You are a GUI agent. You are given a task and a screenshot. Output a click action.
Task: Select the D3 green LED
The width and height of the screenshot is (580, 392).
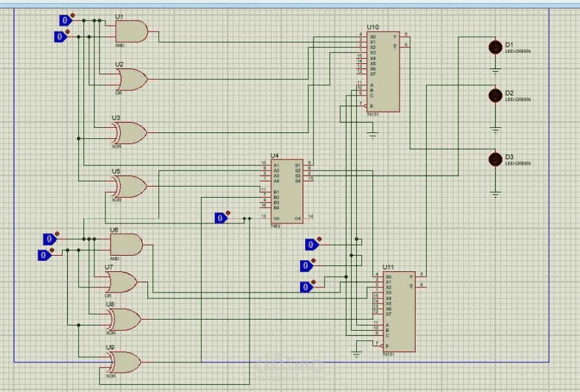click(x=495, y=159)
